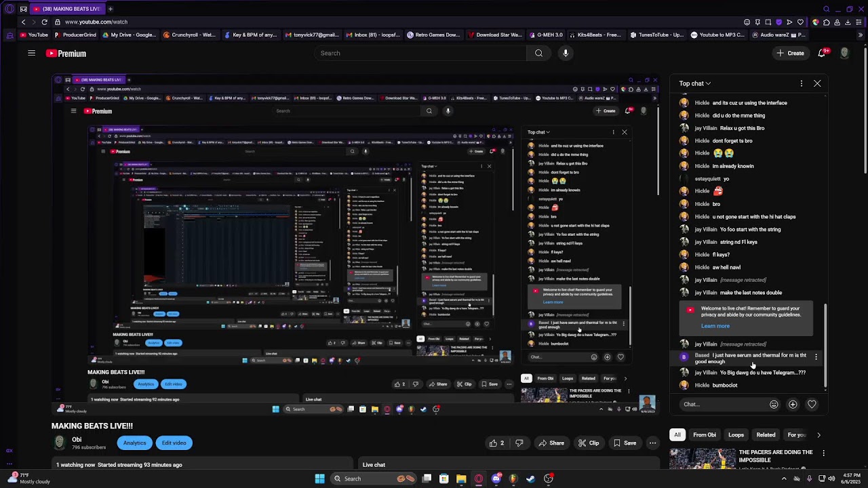Screen dimensions: 868x488
Task: Open the YouTube guide hamburger menu
Action: pyautogui.click(x=31, y=53)
